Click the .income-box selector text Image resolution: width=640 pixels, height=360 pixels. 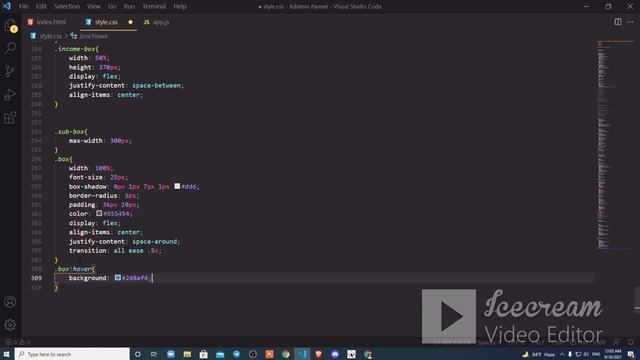coord(76,49)
